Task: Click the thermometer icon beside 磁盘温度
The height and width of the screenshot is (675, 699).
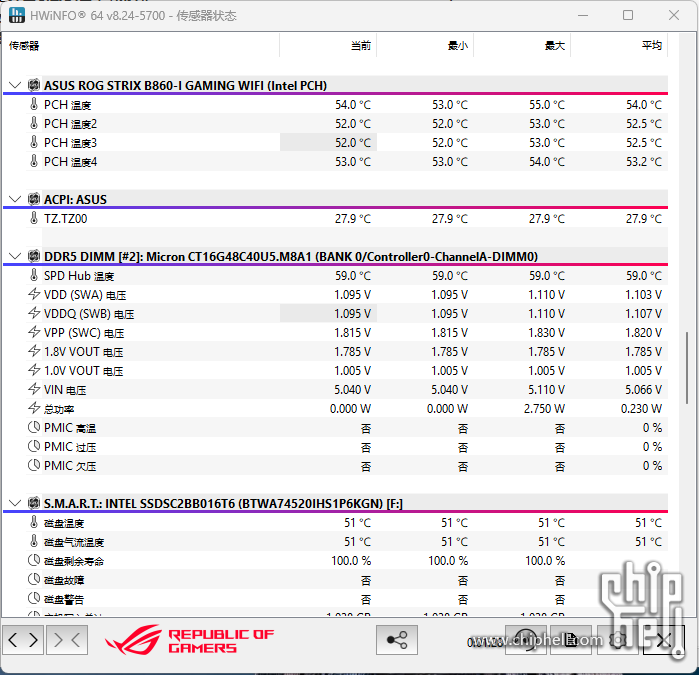Action: tap(34, 522)
